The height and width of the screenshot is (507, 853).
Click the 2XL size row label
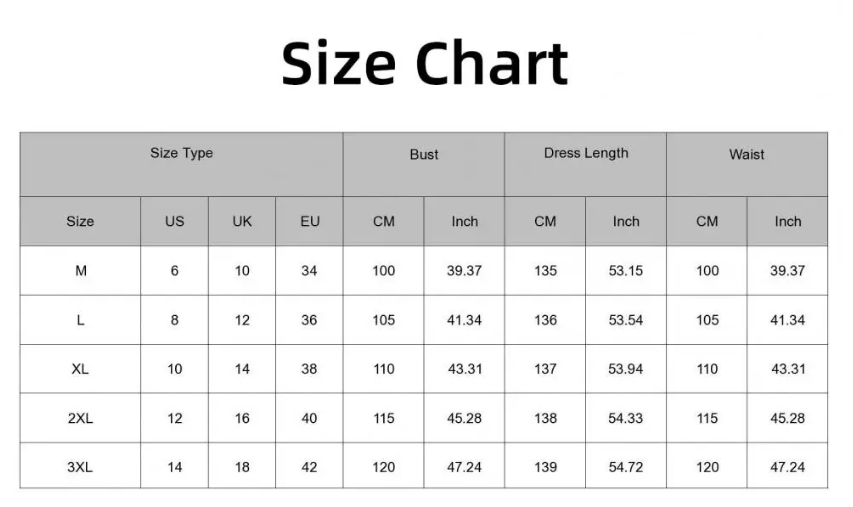tap(80, 418)
